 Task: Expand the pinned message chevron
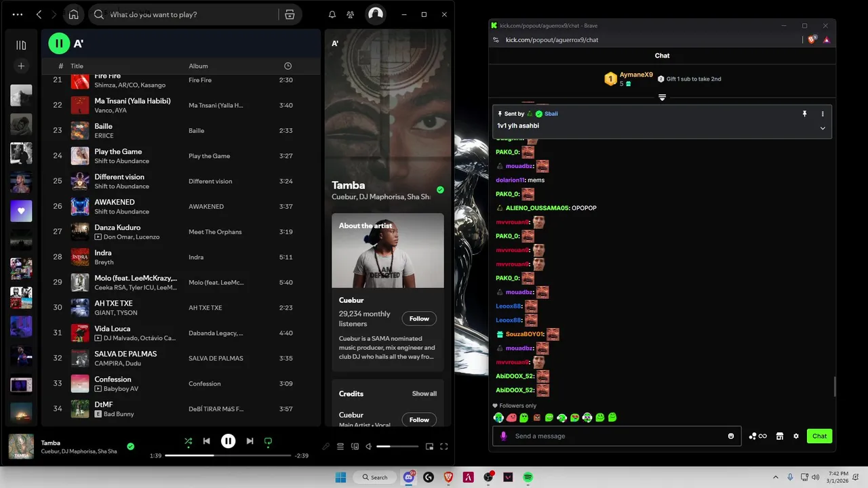pos(823,128)
